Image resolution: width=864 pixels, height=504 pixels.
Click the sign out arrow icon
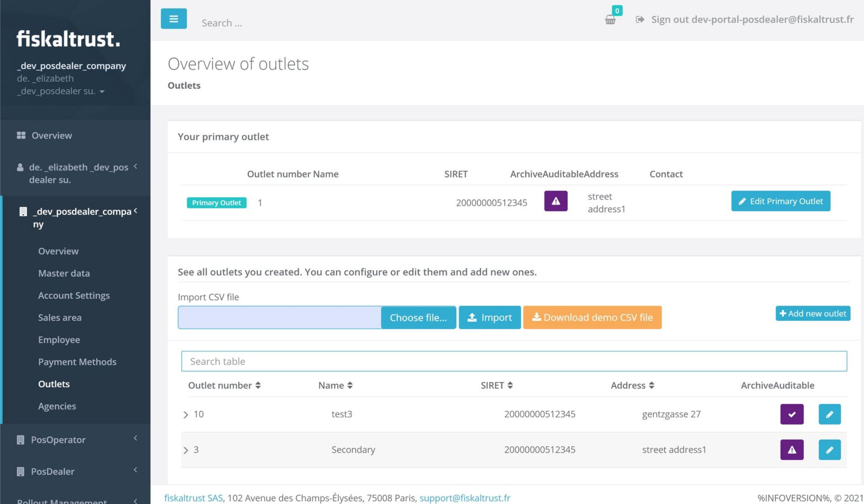(640, 19)
